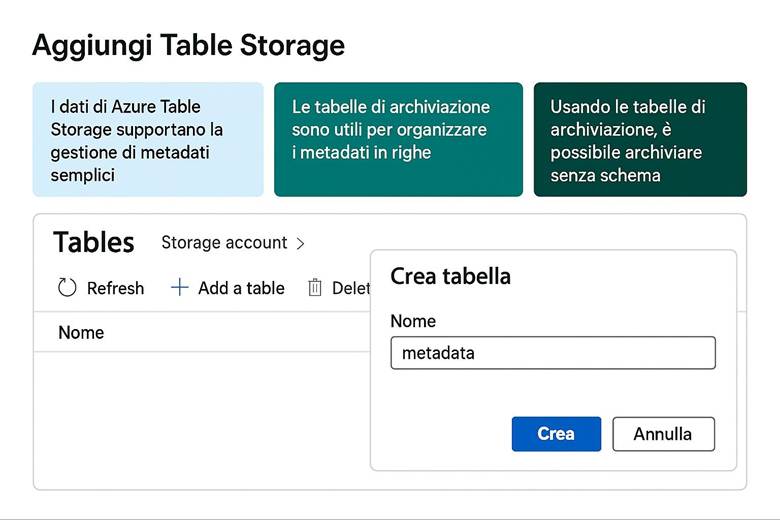This screenshot has width=780, height=520.
Task: Dismiss the dialog with Annulla
Action: 663,434
